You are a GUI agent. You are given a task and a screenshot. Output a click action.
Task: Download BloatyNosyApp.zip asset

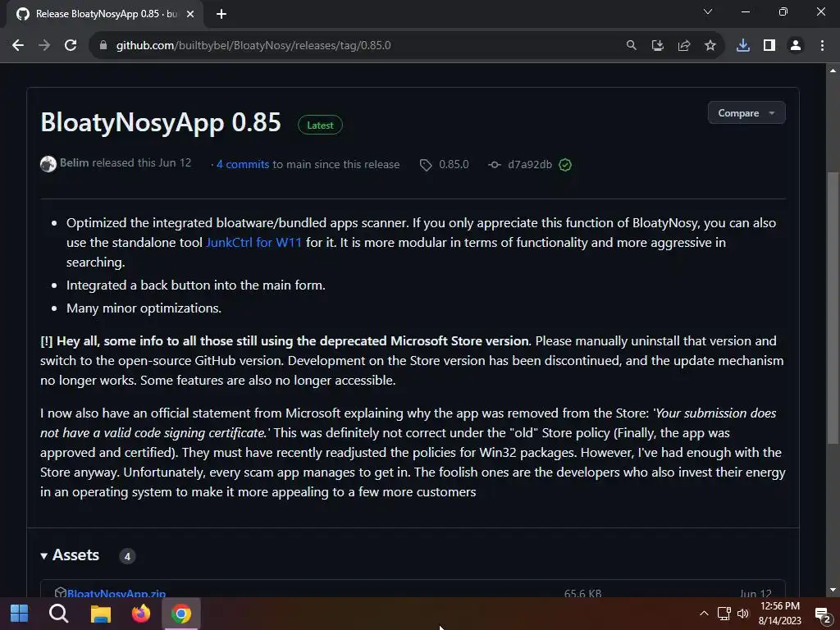pos(116,593)
